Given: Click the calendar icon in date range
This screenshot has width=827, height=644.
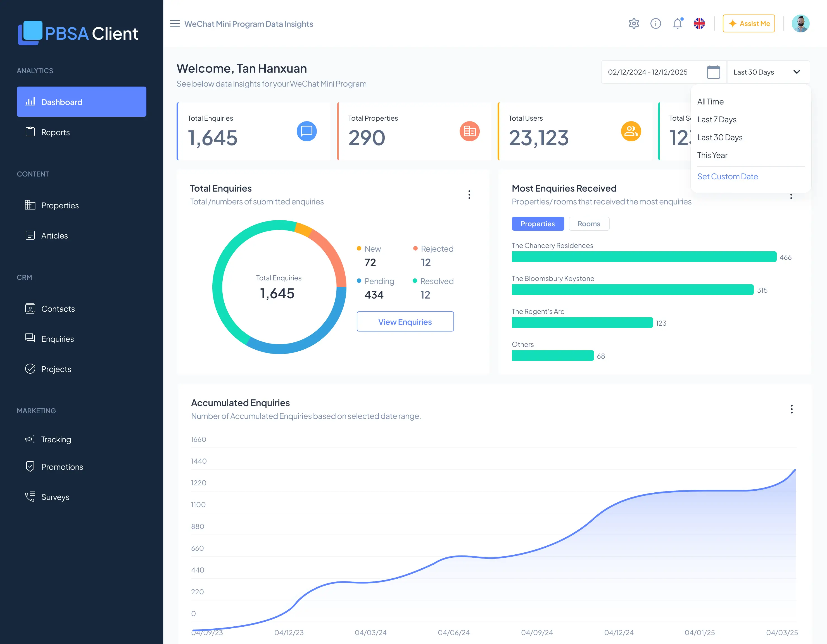Looking at the screenshot, I should [x=713, y=72].
